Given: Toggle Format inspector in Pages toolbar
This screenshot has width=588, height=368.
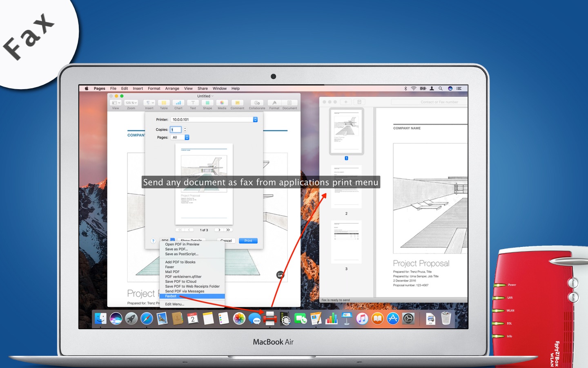Looking at the screenshot, I should click(x=274, y=105).
